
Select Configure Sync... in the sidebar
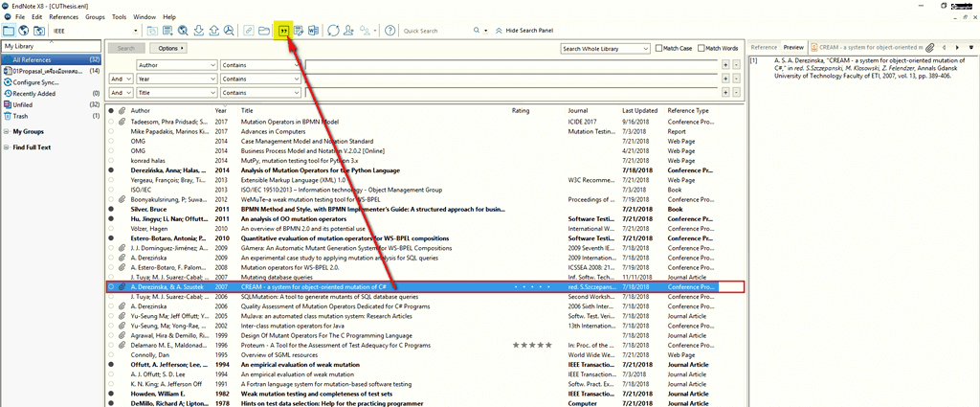click(x=52, y=82)
